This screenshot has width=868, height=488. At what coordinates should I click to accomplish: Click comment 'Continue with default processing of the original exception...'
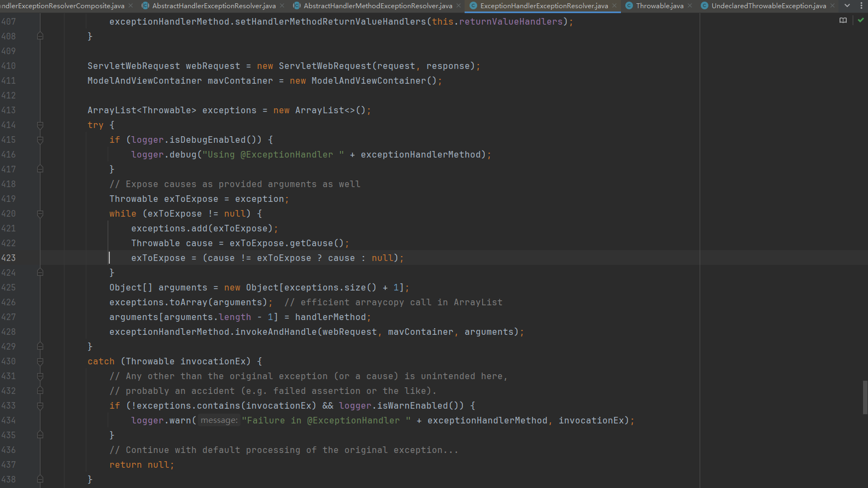click(x=284, y=450)
